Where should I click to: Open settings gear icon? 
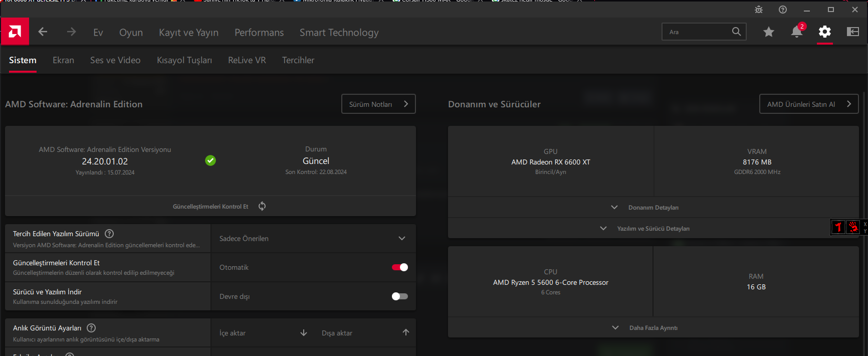(x=825, y=32)
